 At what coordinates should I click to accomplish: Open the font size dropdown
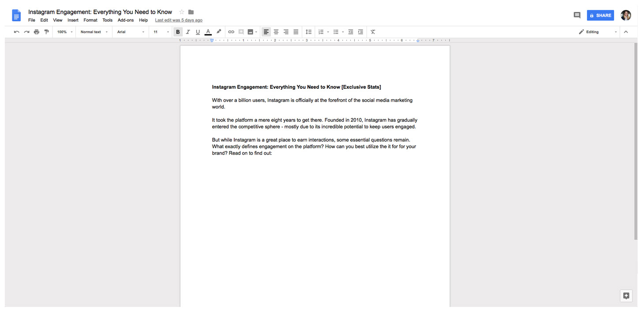(x=161, y=32)
